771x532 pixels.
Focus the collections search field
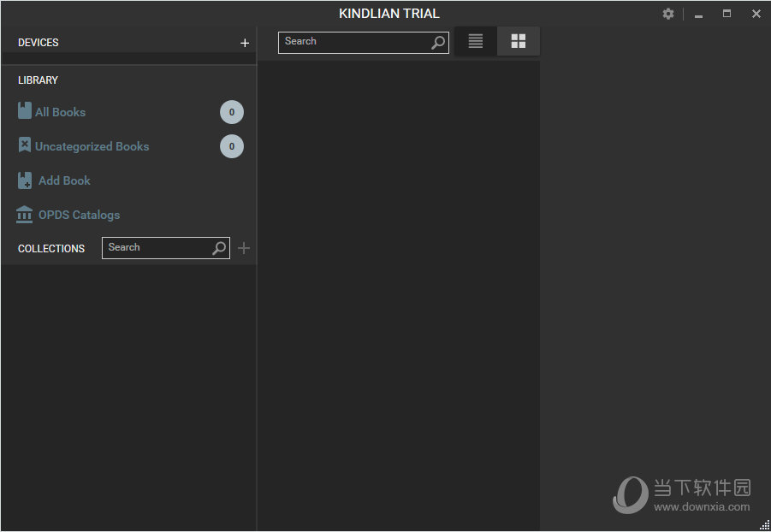click(166, 248)
